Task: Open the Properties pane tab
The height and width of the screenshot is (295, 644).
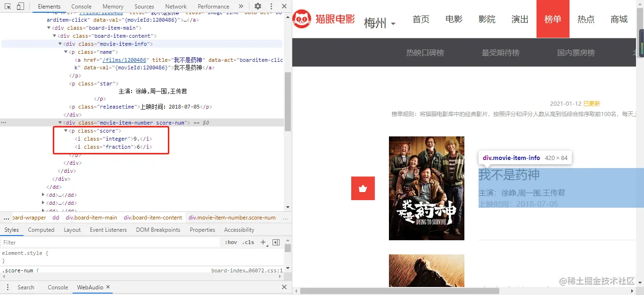Action: (x=202, y=230)
